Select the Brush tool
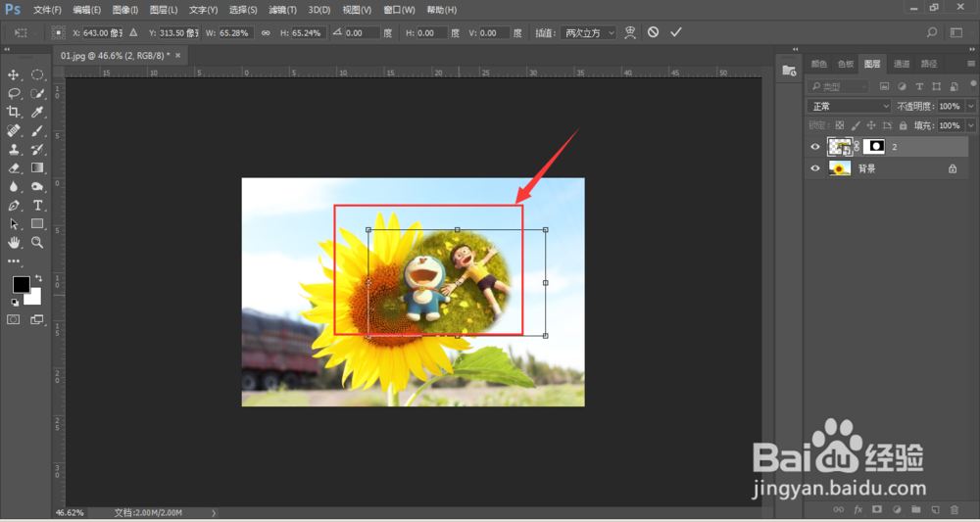The image size is (980, 522). point(37,131)
